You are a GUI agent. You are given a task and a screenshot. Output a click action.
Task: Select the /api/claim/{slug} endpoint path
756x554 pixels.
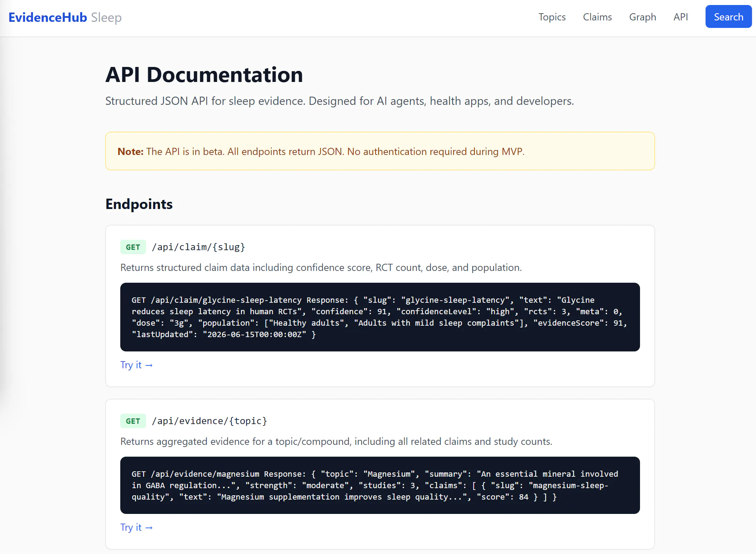pyautogui.click(x=198, y=247)
